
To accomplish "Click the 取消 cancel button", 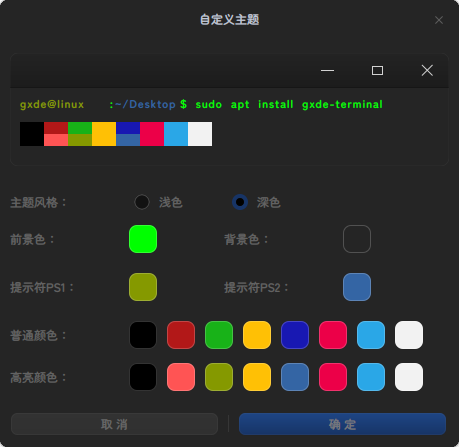I will click(x=114, y=424).
